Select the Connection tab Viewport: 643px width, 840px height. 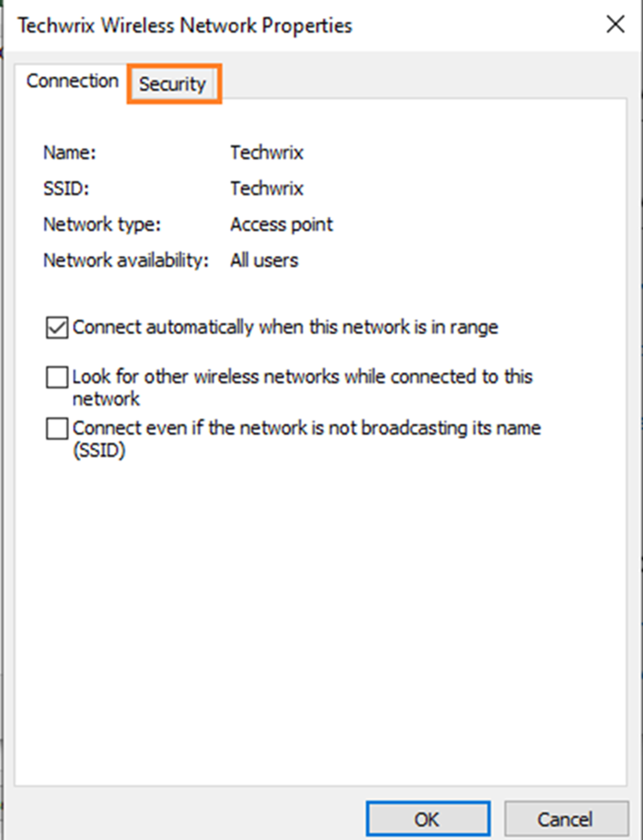tap(71, 81)
